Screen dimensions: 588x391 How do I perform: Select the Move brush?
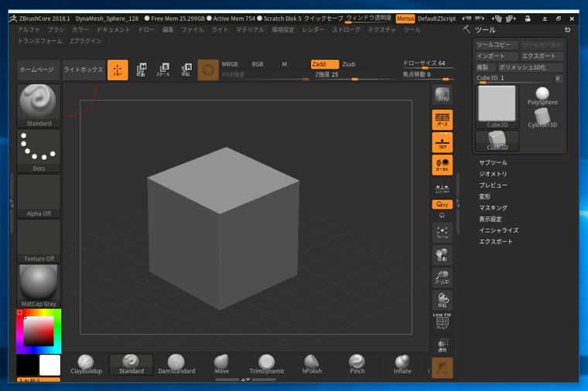coord(221,365)
